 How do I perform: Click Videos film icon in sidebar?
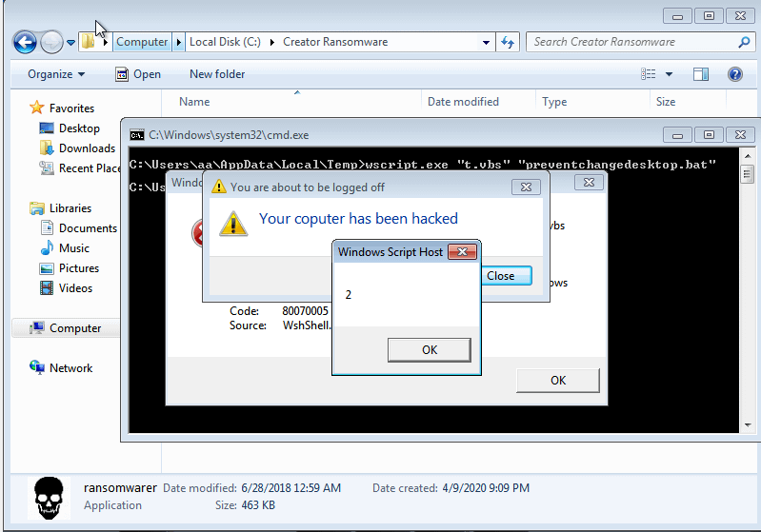pos(47,288)
